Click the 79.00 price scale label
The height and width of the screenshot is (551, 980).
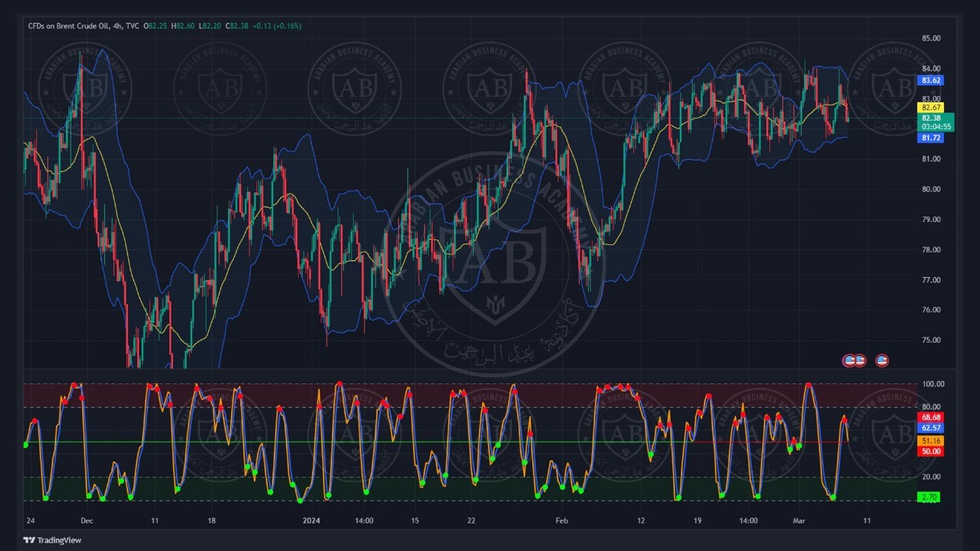coord(931,220)
